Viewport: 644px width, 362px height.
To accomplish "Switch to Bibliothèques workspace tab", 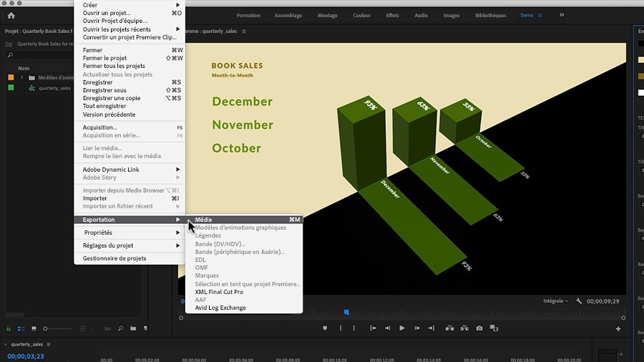I will click(490, 15).
